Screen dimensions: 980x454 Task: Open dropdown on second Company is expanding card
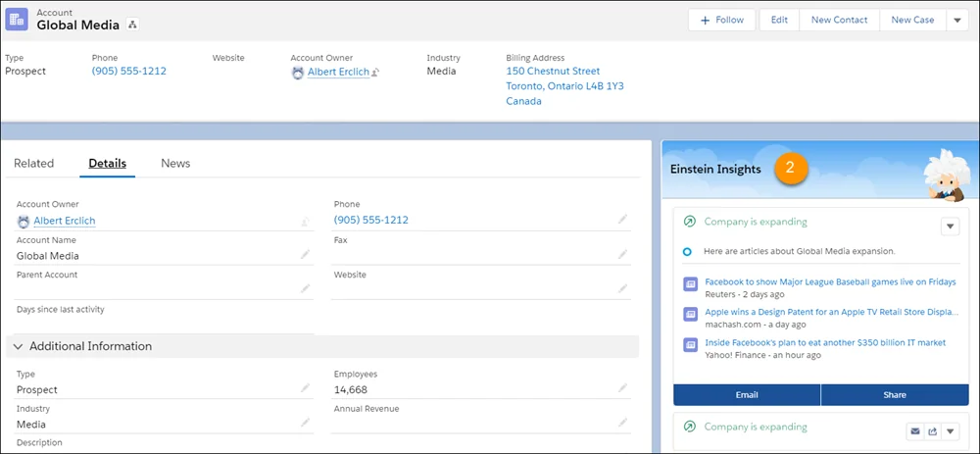[950, 430]
